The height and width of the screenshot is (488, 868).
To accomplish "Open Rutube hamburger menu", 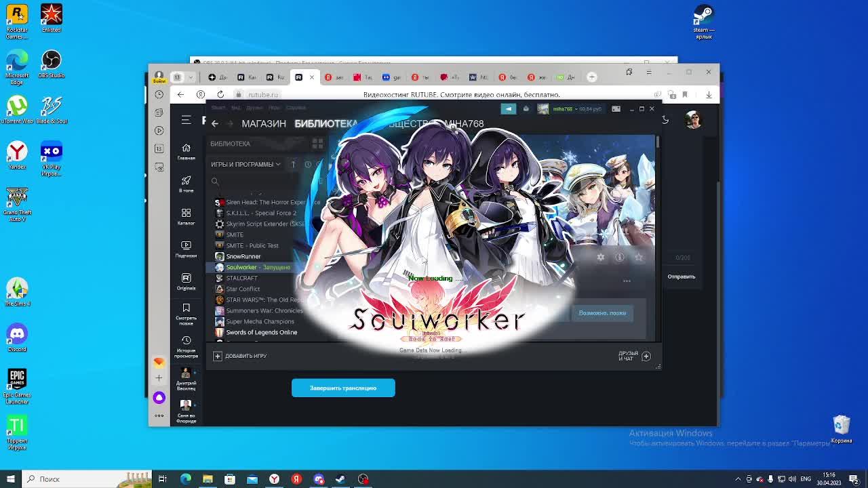I will click(x=186, y=120).
